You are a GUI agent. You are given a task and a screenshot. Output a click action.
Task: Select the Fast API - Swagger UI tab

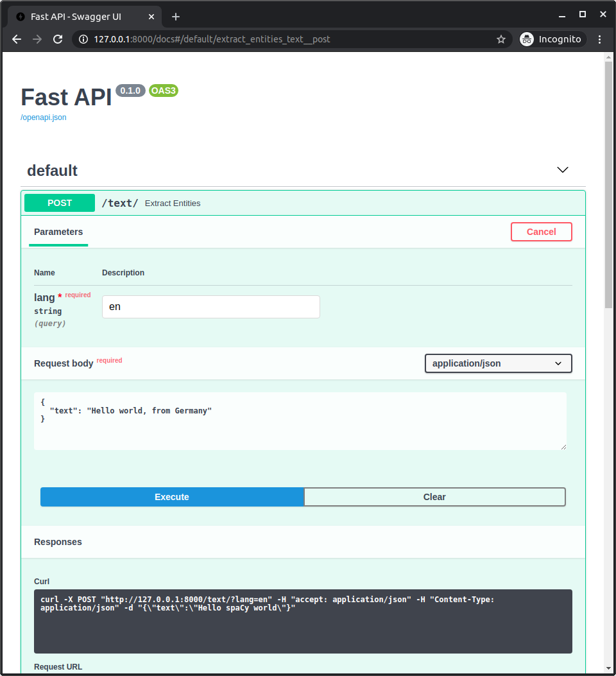point(85,17)
